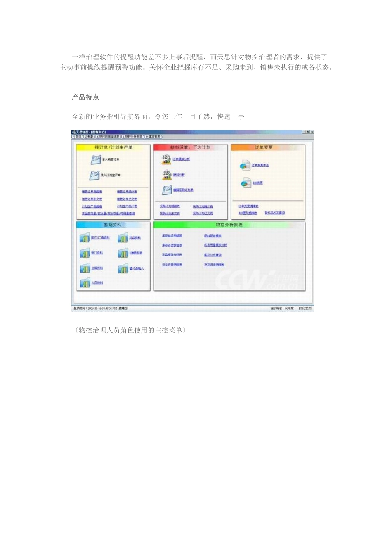
Task: Click the 客户/厂商资料 folder icon
Action: pos(85,238)
